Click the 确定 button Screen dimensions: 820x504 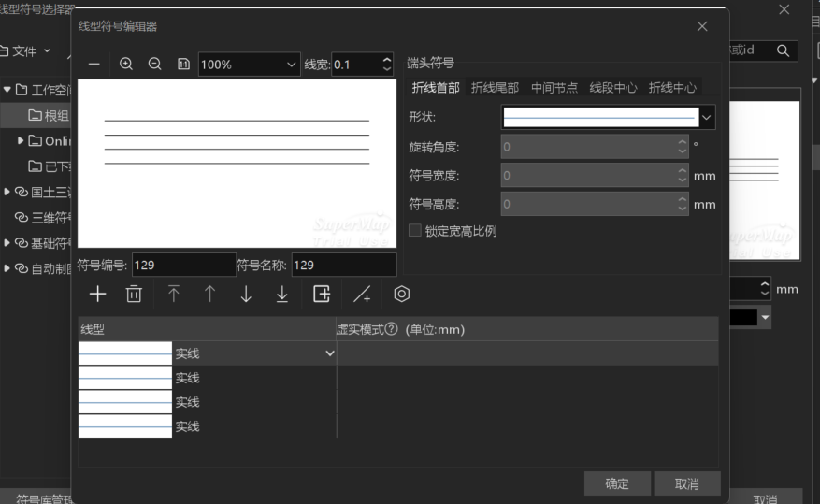(x=617, y=483)
